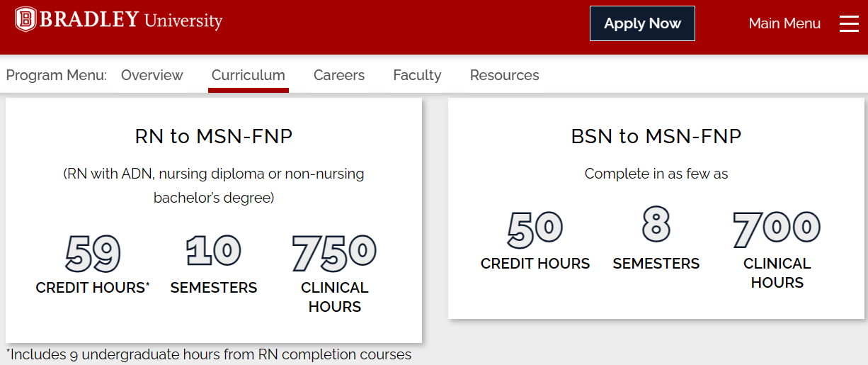The width and height of the screenshot is (868, 365).
Task: Click the Bradley University shield logo
Action: pos(25,20)
